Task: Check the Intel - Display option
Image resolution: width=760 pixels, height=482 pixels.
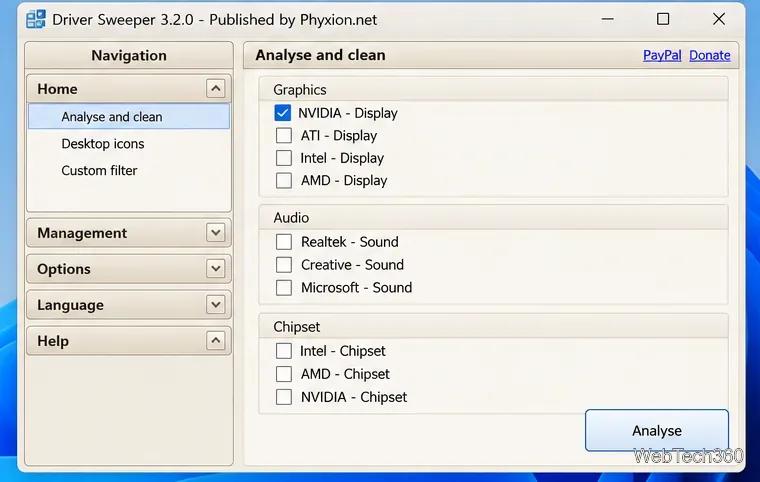Action: [x=284, y=158]
